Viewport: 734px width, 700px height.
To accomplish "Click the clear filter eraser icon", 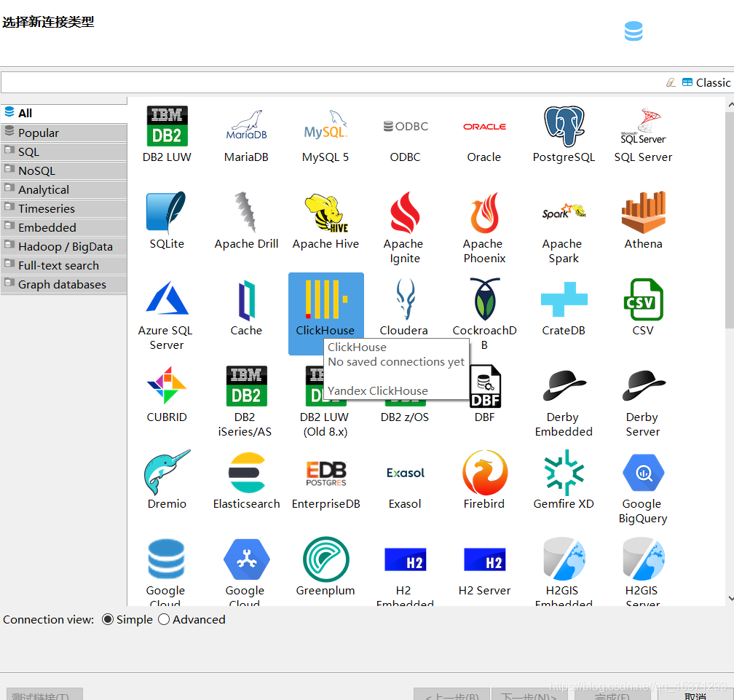I will pyautogui.click(x=671, y=83).
